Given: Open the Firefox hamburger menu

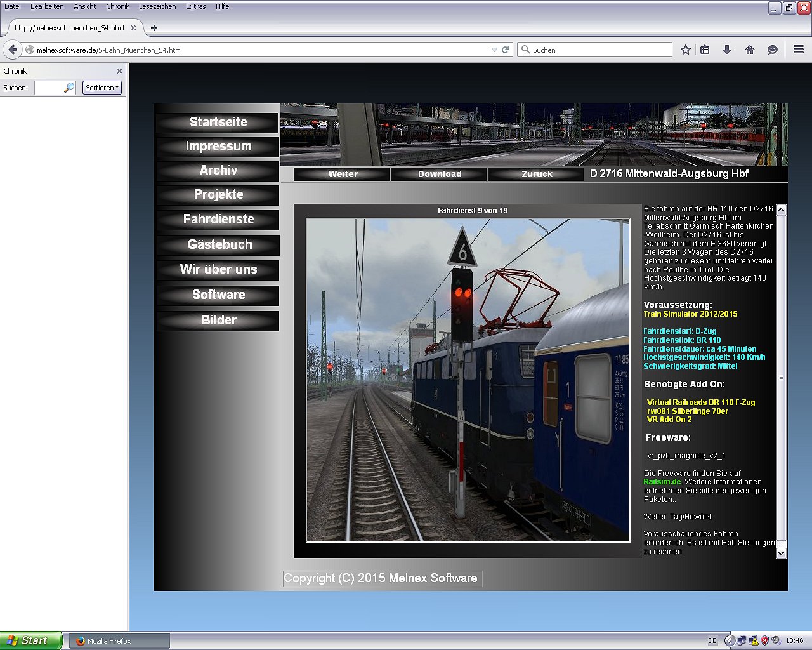Looking at the screenshot, I should [799, 50].
